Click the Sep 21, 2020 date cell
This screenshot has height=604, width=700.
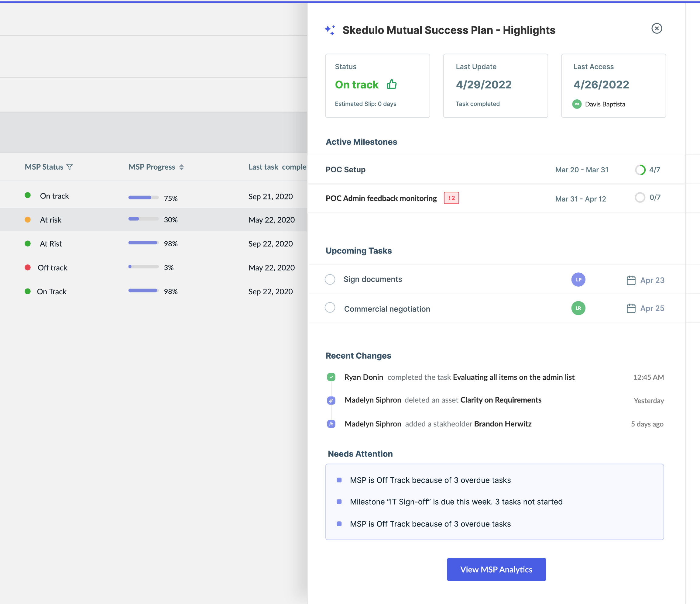point(271,196)
